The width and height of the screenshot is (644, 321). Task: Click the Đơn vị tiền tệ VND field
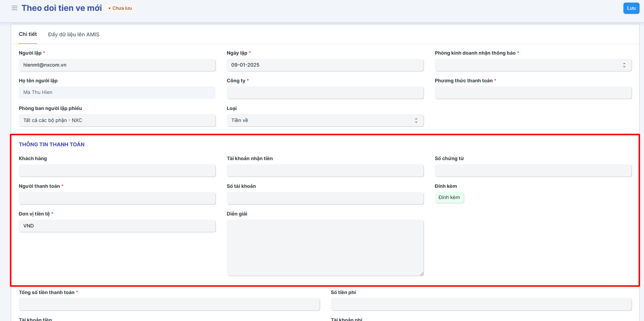click(x=117, y=226)
